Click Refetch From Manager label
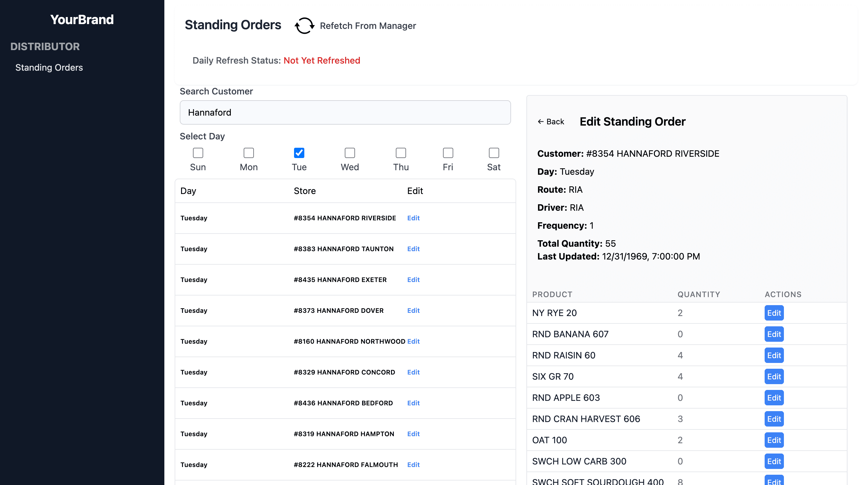Screen dimensions: 868x485 (368, 26)
